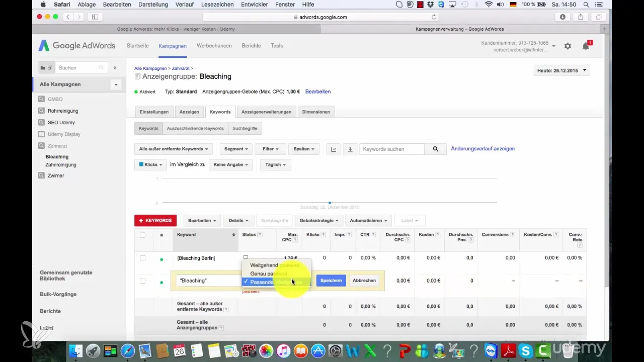The image size is (644, 362).
Task: Open Skype from the Dock
Action: 526,350
